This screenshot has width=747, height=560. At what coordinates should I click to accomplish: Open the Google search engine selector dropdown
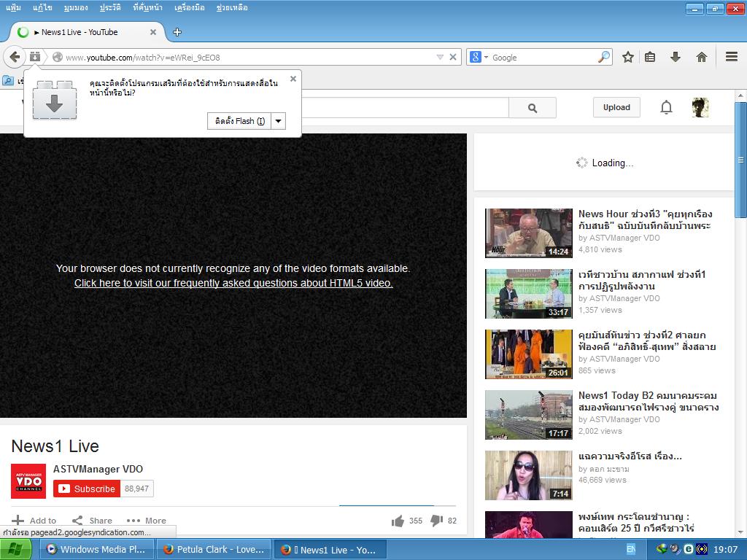click(x=479, y=57)
